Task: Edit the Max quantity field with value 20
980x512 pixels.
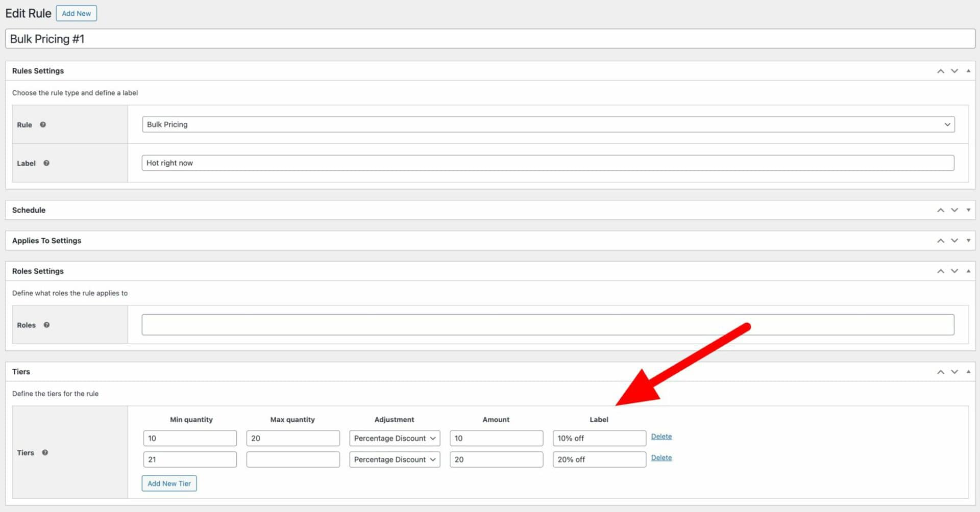Action: pyautogui.click(x=293, y=438)
